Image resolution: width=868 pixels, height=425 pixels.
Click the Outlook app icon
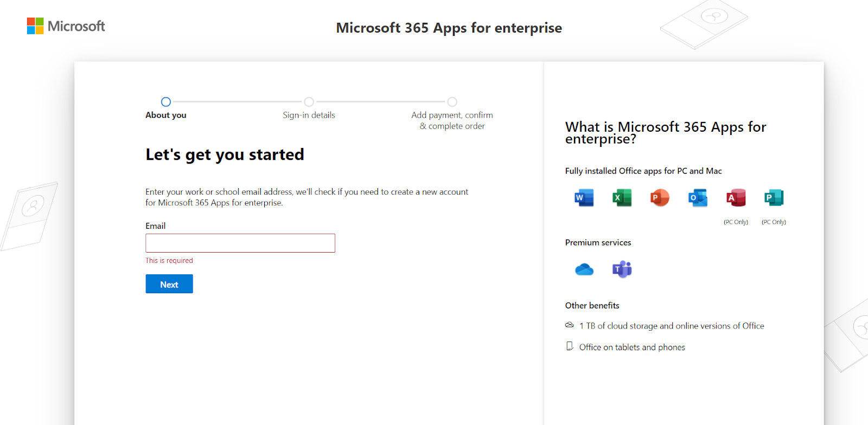coord(698,198)
